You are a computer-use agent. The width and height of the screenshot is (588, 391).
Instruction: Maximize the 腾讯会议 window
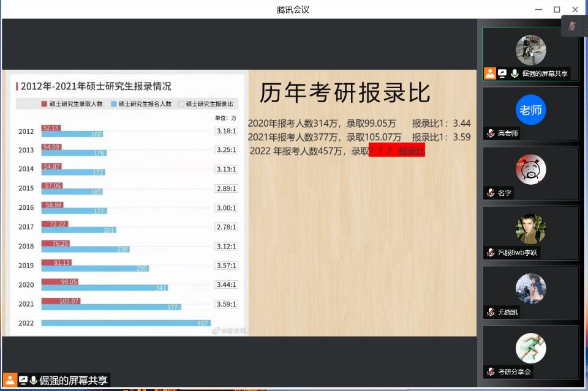click(557, 9)
